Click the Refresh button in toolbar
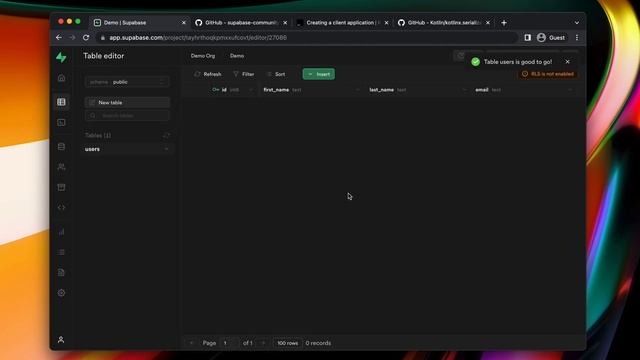The height and width of the screenshot is (360, 640). click(208, 74)
